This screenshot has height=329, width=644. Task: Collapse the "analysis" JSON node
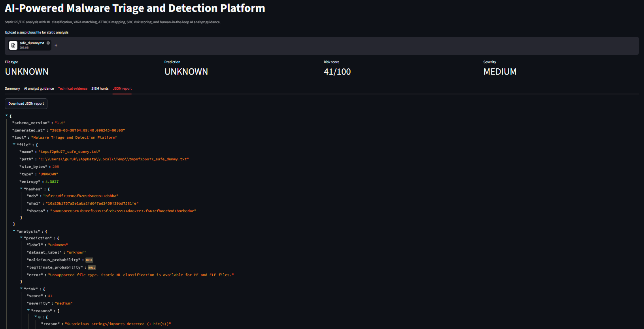[14, 231]
